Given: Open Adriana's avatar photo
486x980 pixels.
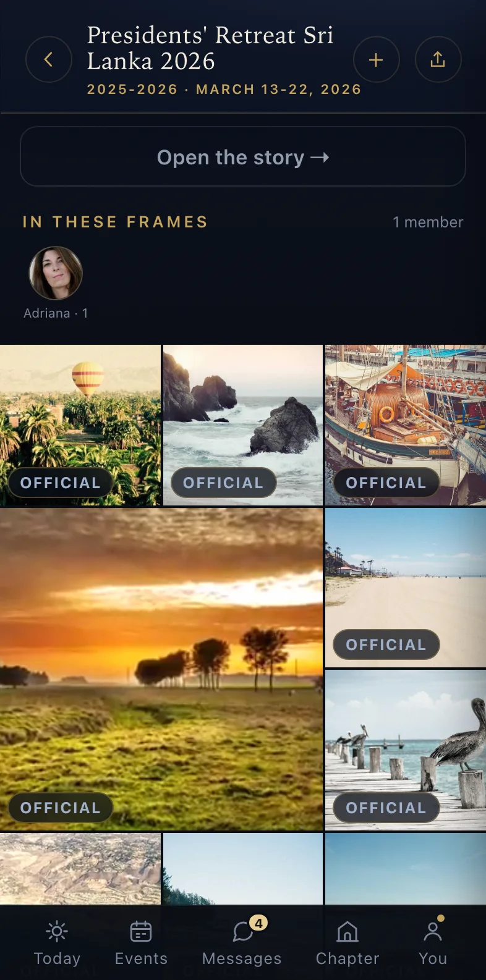Looking at the screenshot, I should point(56,273).
